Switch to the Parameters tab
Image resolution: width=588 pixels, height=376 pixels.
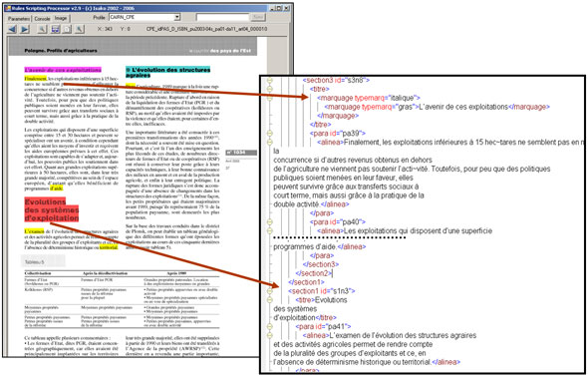(x=18, y=18)
